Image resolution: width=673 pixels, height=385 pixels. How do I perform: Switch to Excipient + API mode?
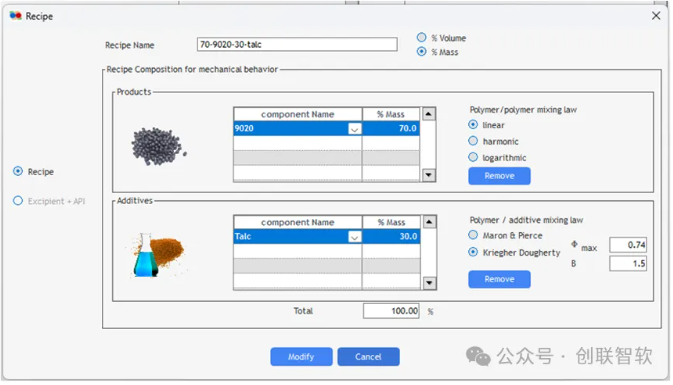pyautogui.click(x=18, y=201)
